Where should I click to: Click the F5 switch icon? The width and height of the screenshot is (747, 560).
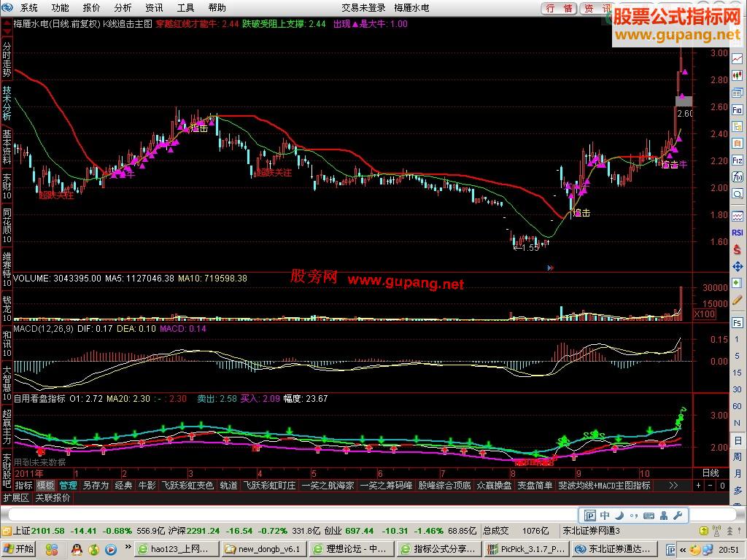(x=737, y=323)
